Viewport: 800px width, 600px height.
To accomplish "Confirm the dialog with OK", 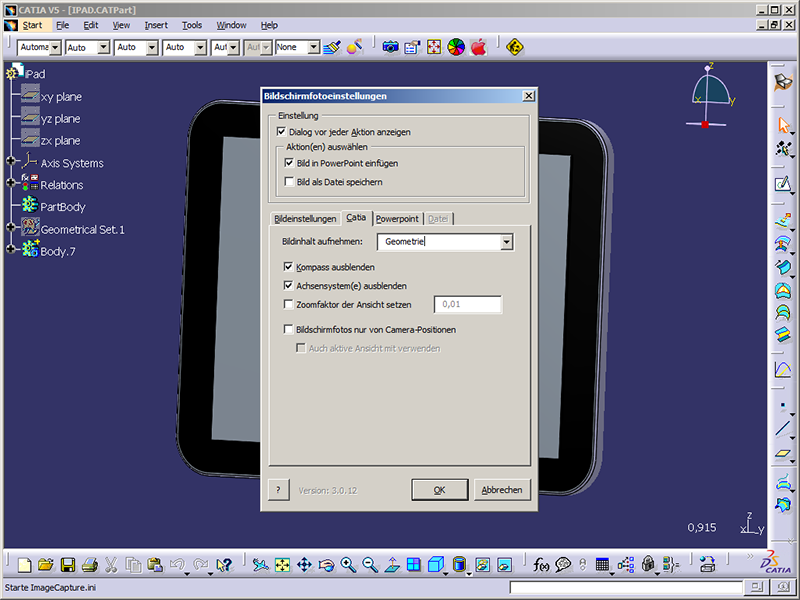I will (x=439, y=490).
